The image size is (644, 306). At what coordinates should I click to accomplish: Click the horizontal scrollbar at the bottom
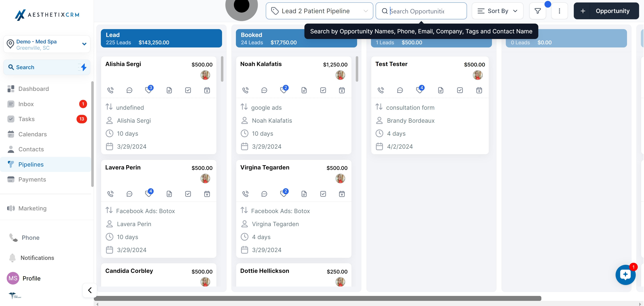318,298
